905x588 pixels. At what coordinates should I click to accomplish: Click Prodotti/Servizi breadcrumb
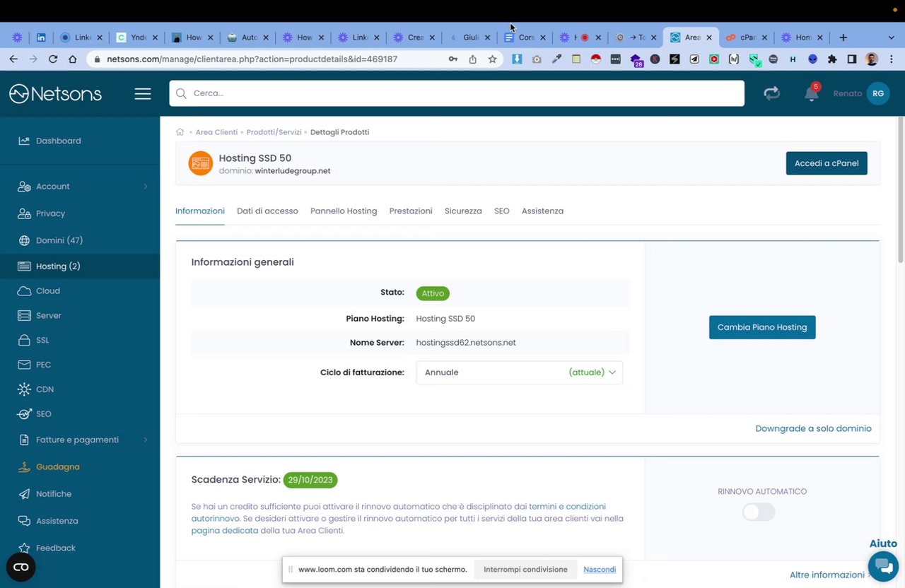[x=274, y=132]
